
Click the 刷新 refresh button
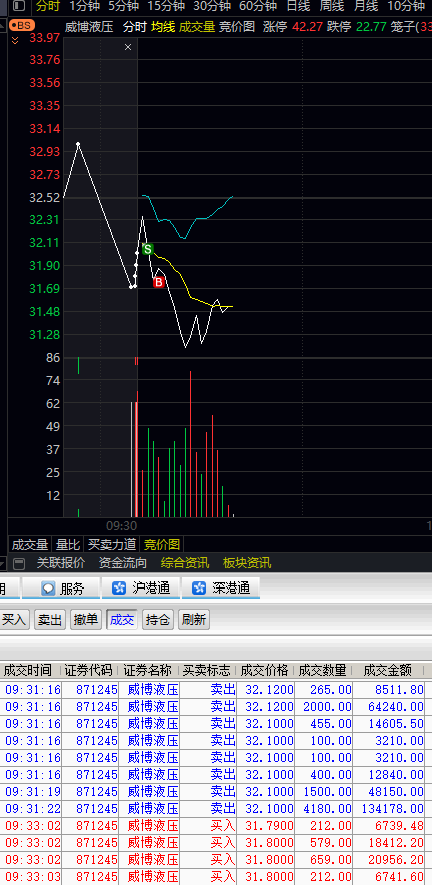[x=194, y=620]
